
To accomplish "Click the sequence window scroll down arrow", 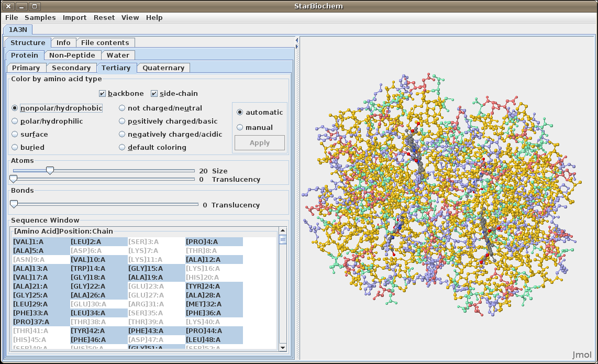I will tap(283, 347).
